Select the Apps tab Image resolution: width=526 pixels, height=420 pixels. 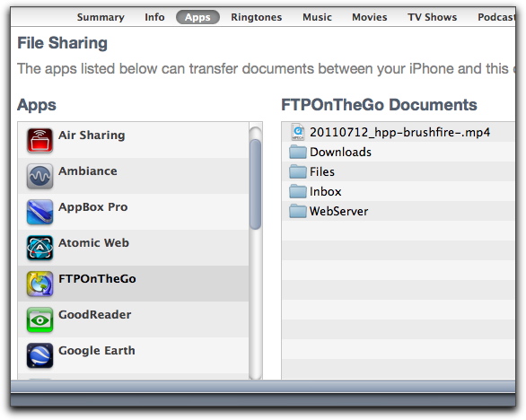[197, 17]
